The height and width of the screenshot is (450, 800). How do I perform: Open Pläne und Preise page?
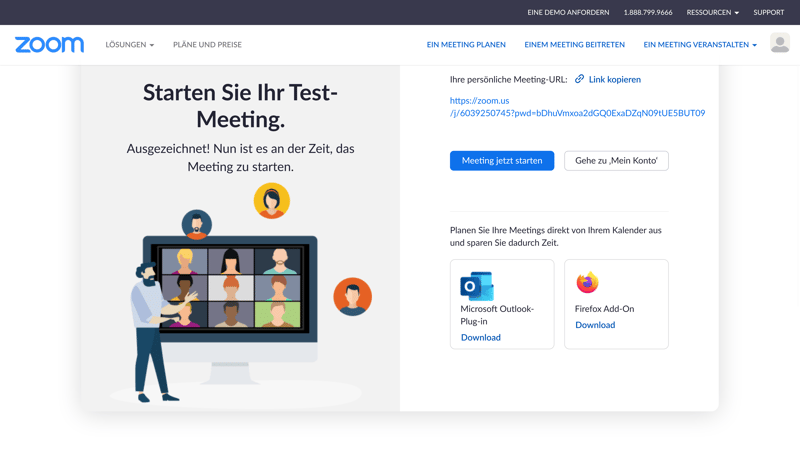pyautogui.click(x=207, y=45)
